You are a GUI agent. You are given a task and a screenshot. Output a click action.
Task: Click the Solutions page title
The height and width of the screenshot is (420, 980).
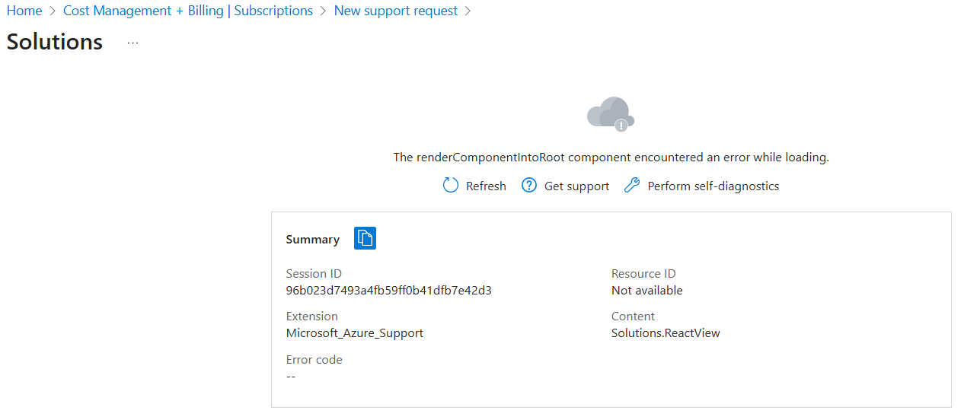point(55,42)
